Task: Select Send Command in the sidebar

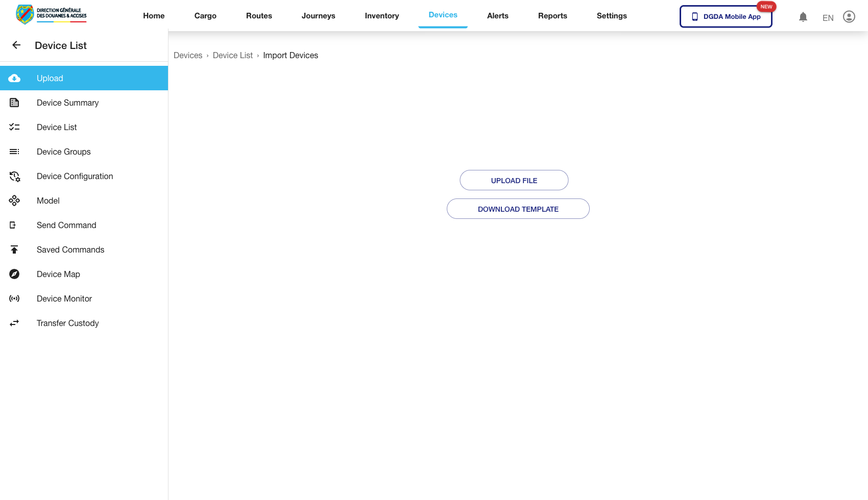Action: point(66,226)
